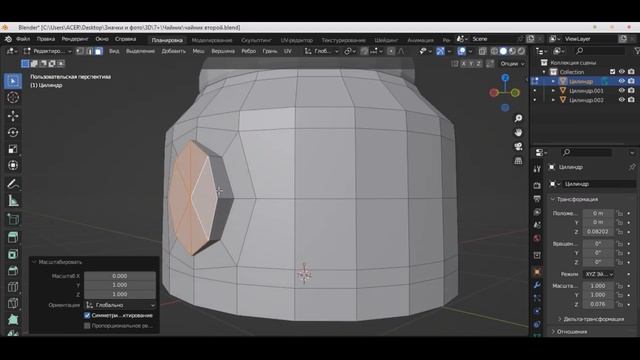Enable face select mode

click(98, 51)
